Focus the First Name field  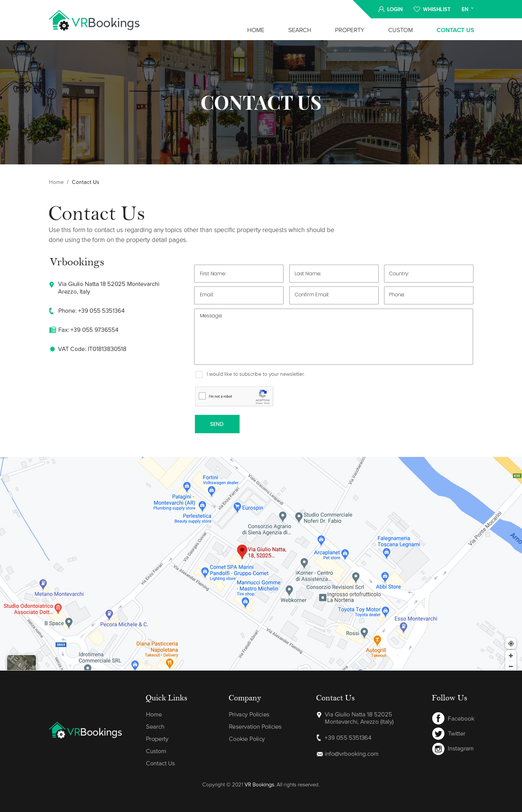click(239, 274)
